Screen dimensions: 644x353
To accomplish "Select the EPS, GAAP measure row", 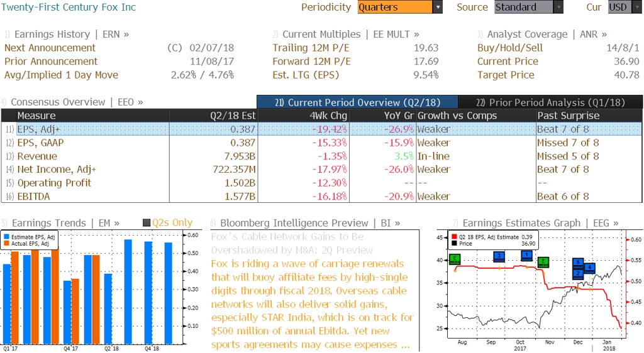I will [x=321, y=143].
